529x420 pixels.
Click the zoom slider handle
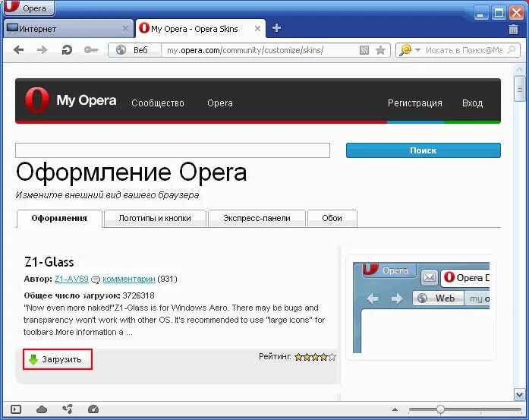(x=440, y=409)
